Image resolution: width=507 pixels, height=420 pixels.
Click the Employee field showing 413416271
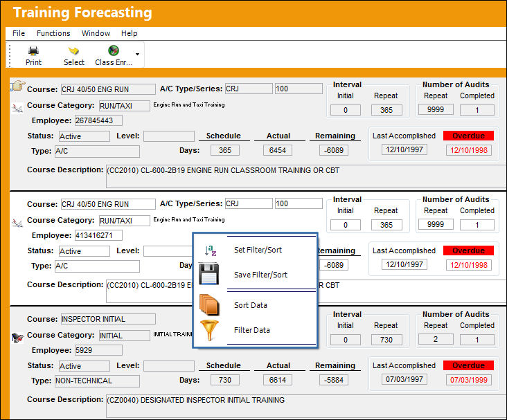click(98, 235)
